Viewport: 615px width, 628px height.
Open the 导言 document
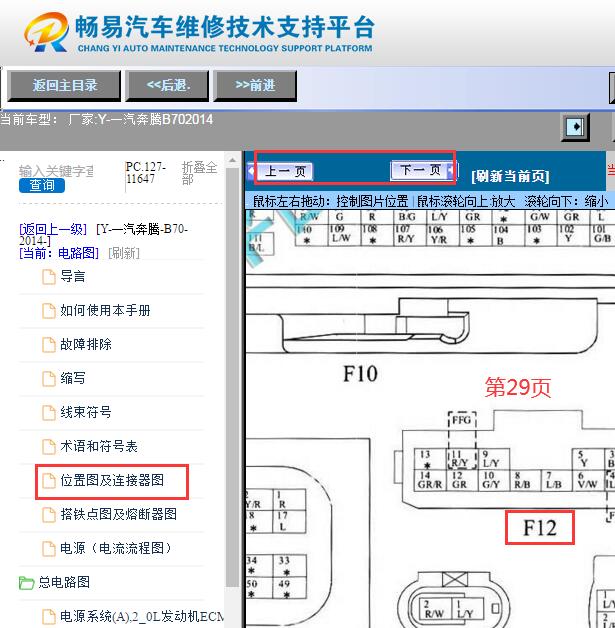click(72, 276)
